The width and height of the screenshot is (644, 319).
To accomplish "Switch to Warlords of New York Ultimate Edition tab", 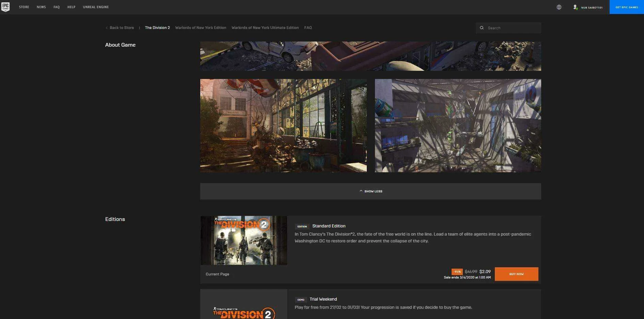I will coord(265,28).
